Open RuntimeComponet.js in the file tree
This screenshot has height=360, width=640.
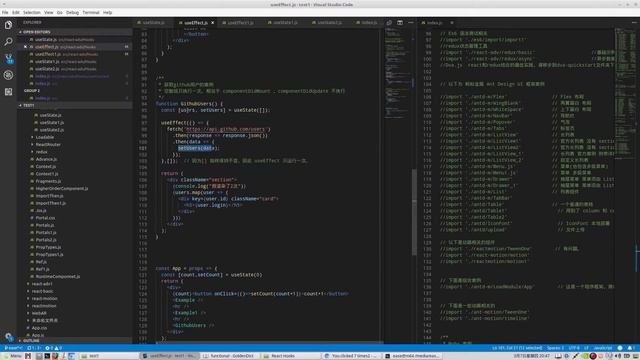click(58, 276)
